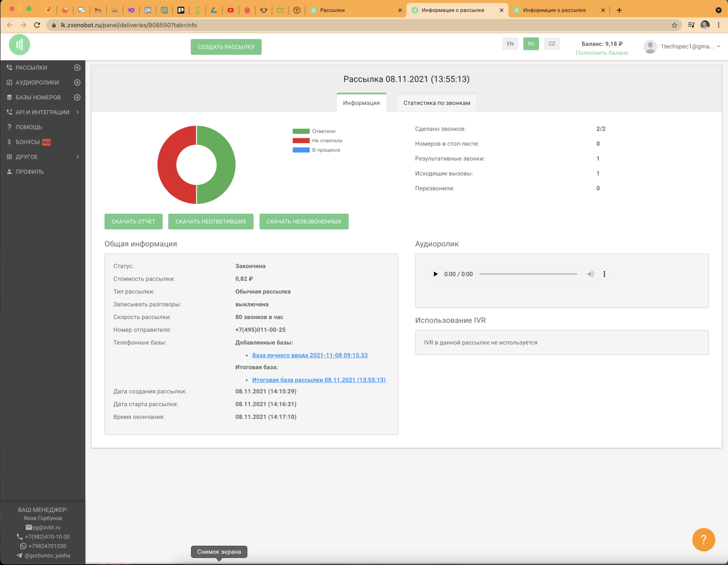The width and height of the screenshot is (728, 565).
Task: Open audio player three-dot options menu
Action: coord(604,274)
